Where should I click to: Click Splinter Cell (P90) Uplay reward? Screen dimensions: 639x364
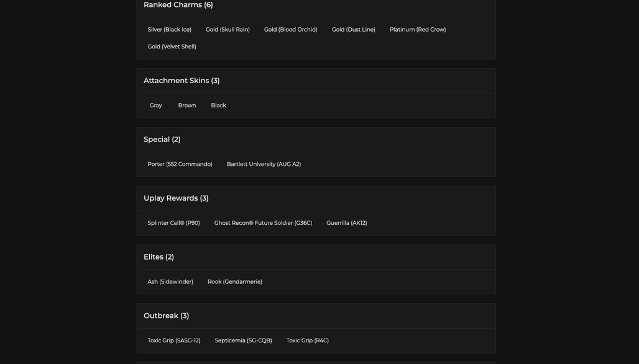(x=173, y=223)
